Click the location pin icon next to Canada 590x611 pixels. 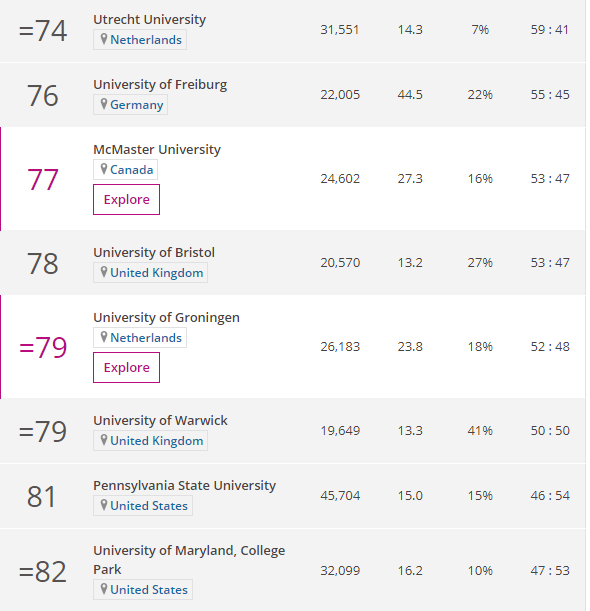tap(104, 169)
